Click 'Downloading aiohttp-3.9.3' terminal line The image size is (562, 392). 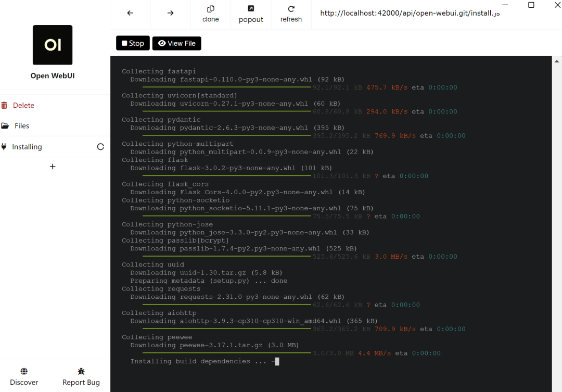point(254,321)
